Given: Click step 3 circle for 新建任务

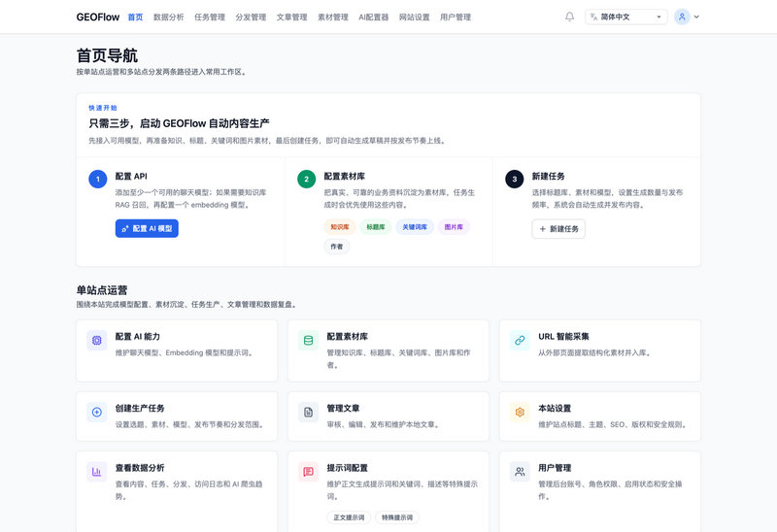Looking at the screenshot, I should 515,179.
